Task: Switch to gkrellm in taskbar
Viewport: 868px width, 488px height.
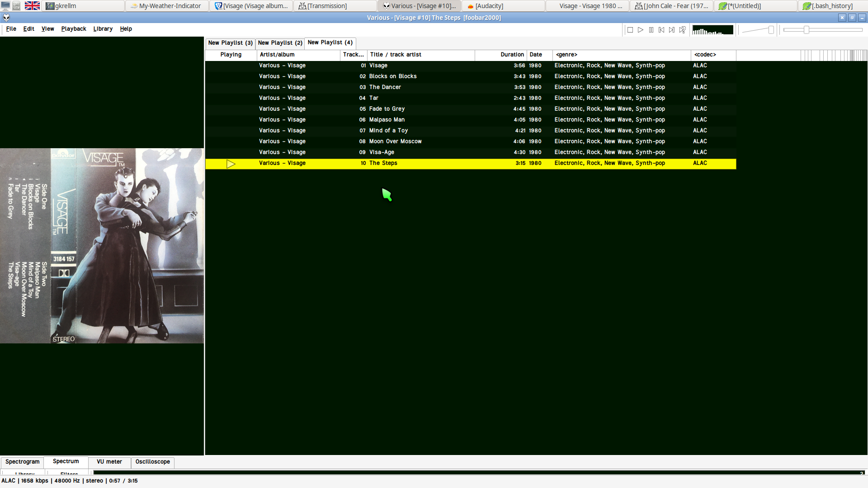Action: (x=84, y=6)
